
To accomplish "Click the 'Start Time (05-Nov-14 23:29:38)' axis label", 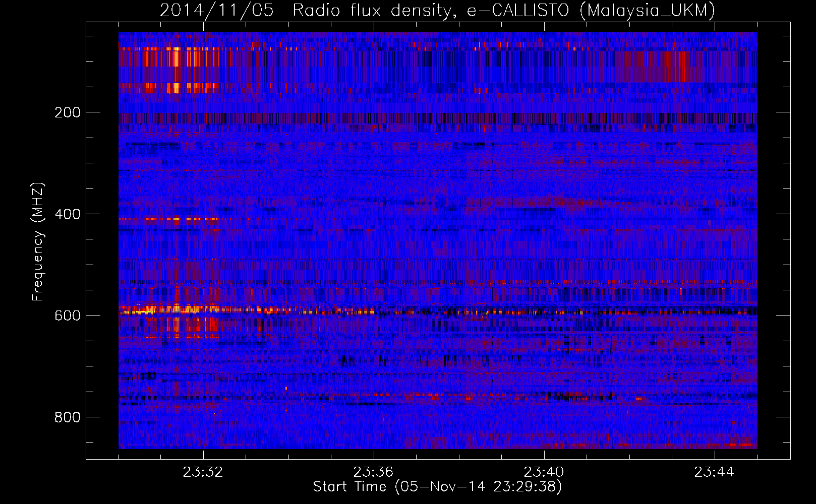I will [x=437, y=487].
